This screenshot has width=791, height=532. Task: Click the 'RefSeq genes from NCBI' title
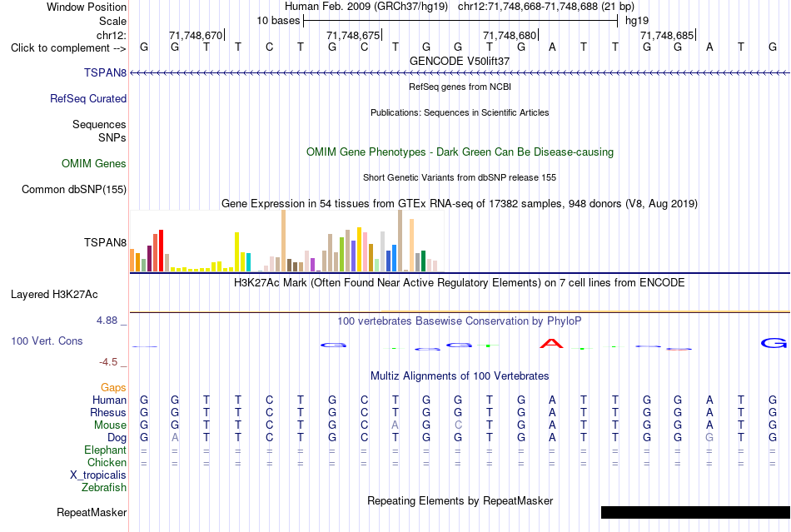click(x=460, y=87)
